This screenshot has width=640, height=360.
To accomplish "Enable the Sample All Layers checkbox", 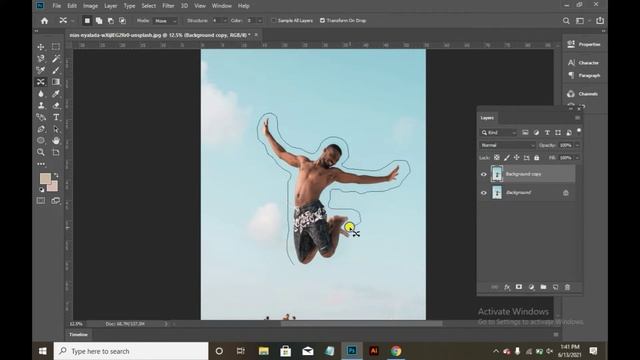I will coord(274,20).
